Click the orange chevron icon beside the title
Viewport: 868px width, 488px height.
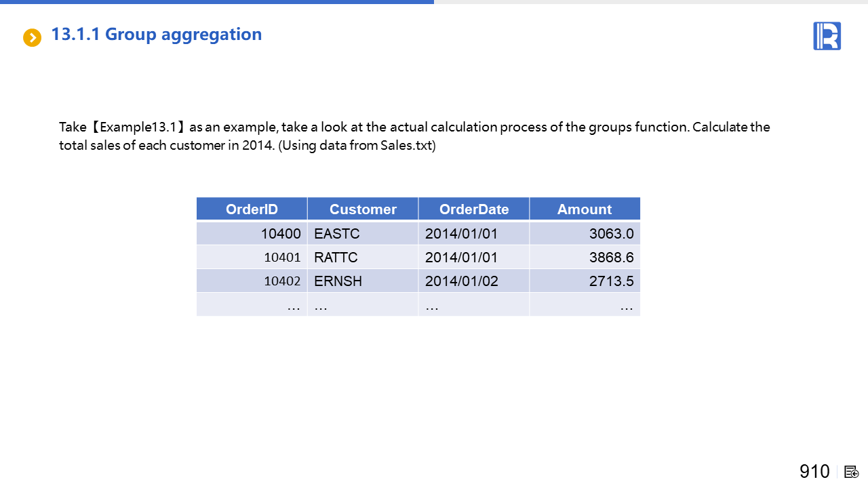tap(32, 37)
